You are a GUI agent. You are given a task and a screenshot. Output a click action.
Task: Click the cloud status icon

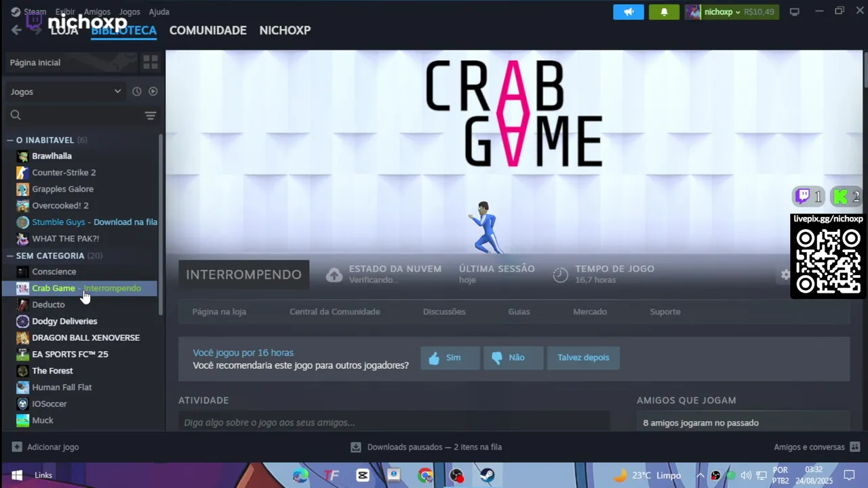click(x=334, y=274)
